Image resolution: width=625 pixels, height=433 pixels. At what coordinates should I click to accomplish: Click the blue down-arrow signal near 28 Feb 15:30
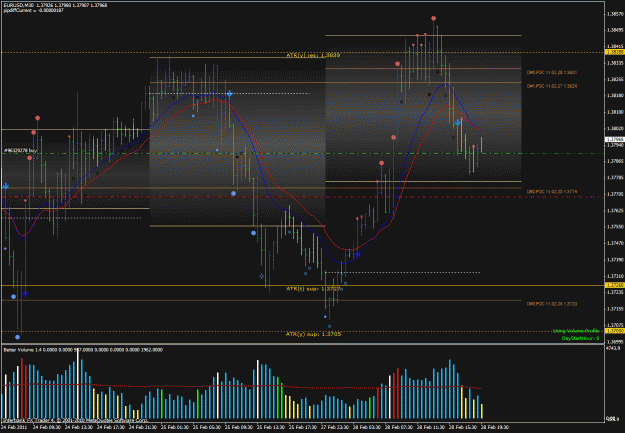click(x=458, y=123)
